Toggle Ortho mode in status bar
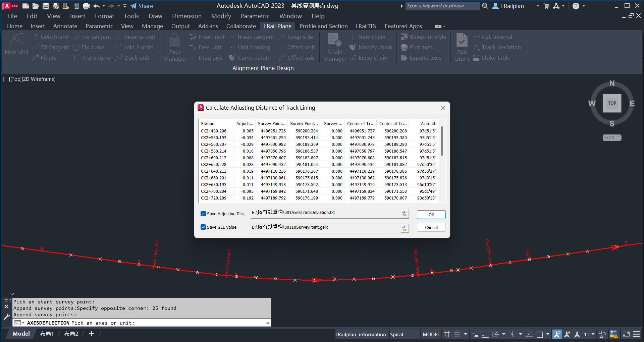Viewport: 644px width, 342px height. coord(485,334)
